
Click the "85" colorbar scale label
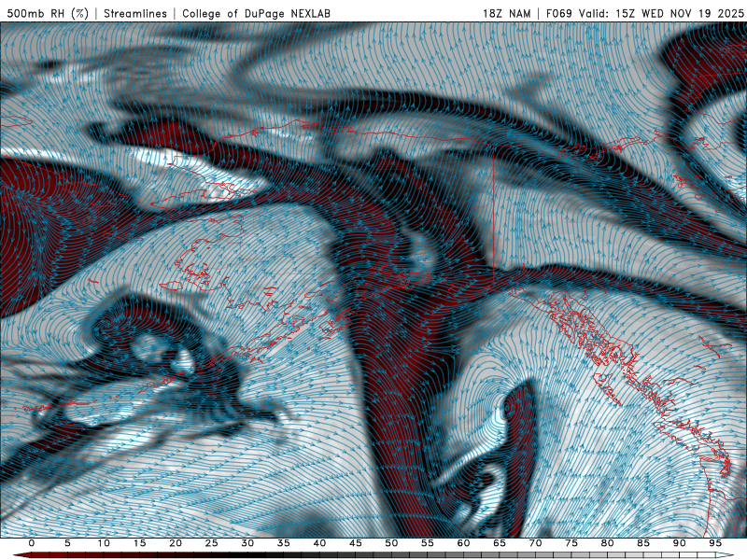coord(643,543)
